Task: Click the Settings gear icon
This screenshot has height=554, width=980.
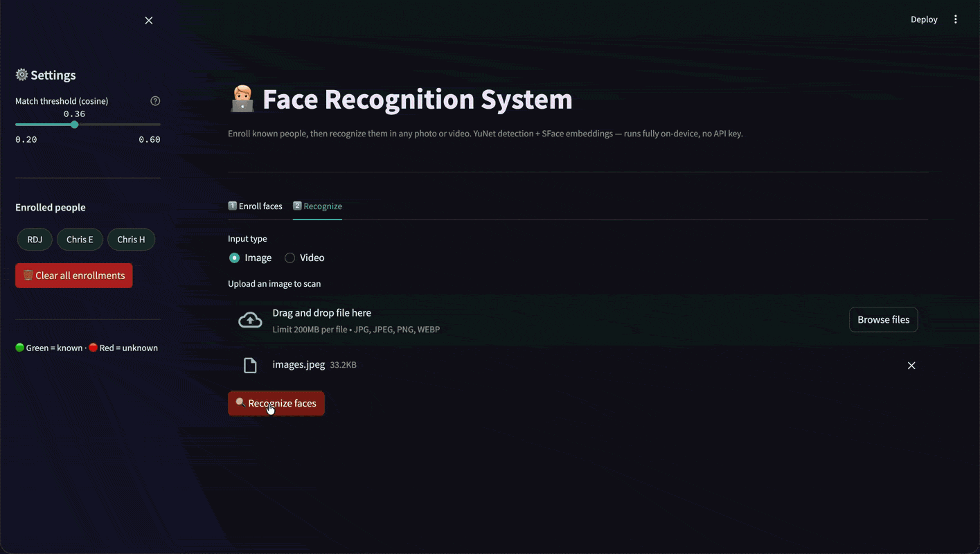Action: (21, 75)
